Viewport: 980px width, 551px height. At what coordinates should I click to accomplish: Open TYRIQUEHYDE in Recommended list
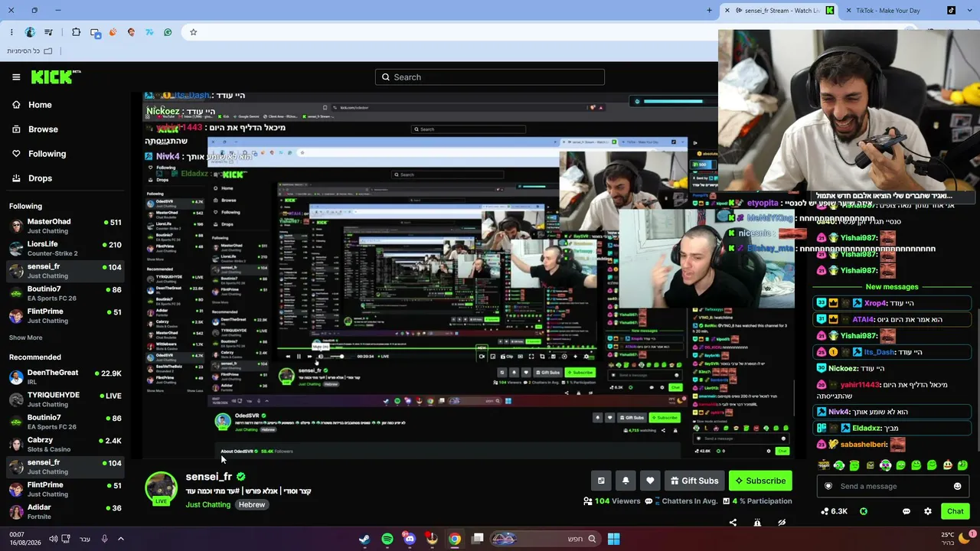click(64, 399)
